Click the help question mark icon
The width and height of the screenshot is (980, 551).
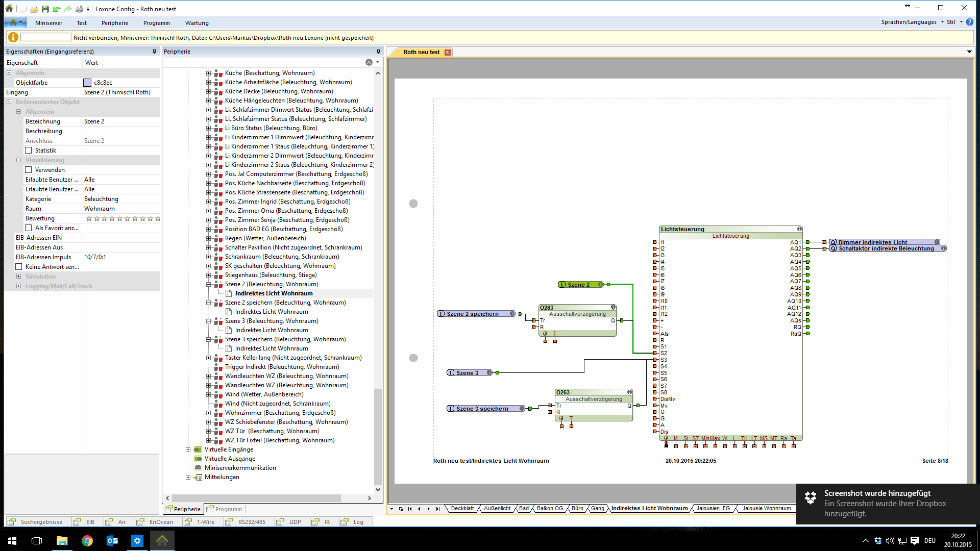click(969, 22)
